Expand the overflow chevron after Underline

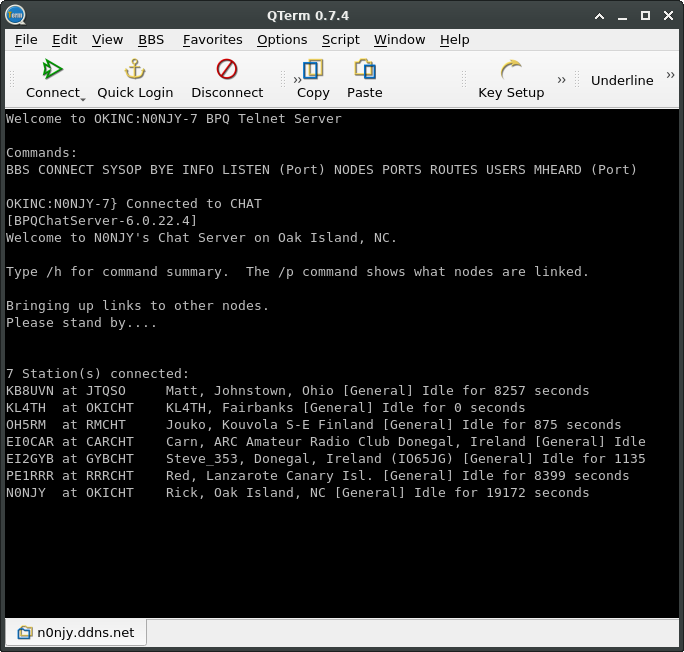click(x=671, y=75)
